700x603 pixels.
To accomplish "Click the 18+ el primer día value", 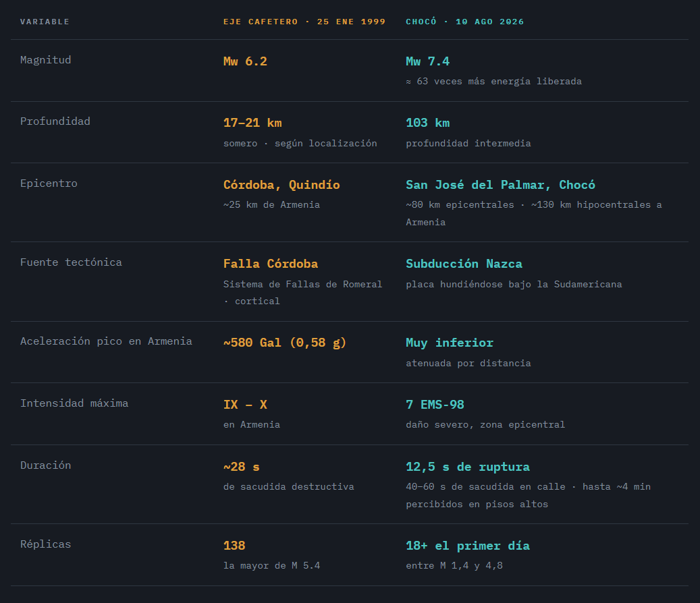I will [x=468, y=546].
